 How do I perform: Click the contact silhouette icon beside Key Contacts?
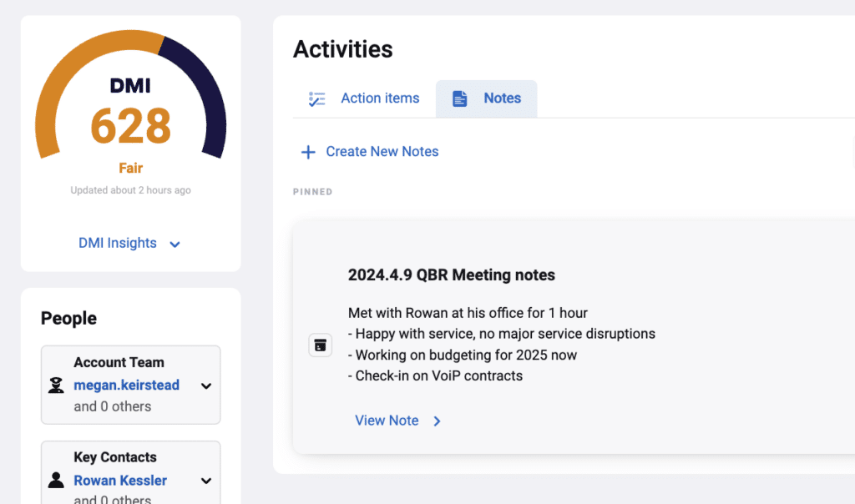[55, 480]
